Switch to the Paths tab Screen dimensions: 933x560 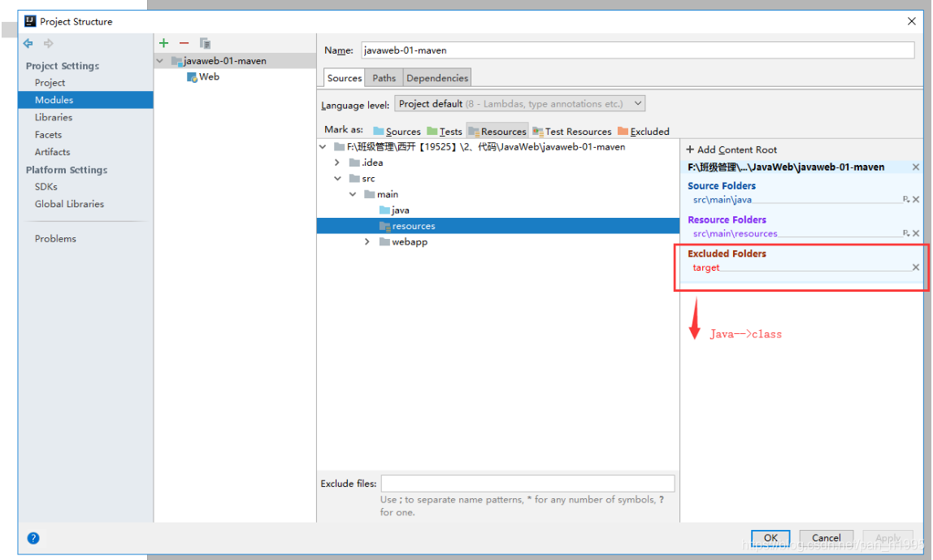(384, 78)
